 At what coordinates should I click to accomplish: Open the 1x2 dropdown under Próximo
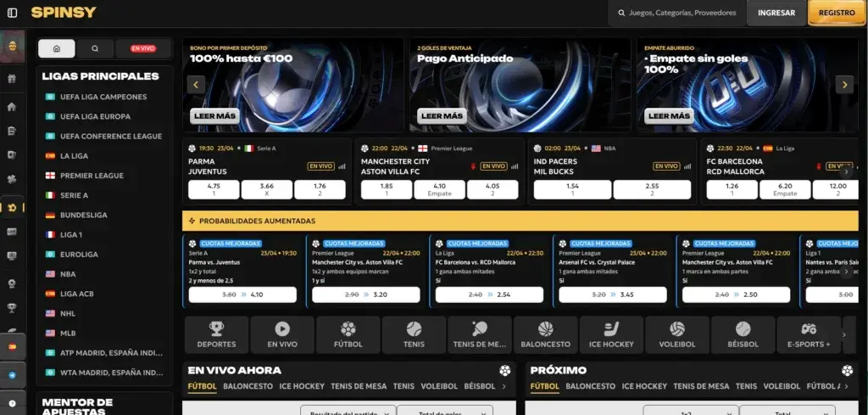[x=691, y=412]
